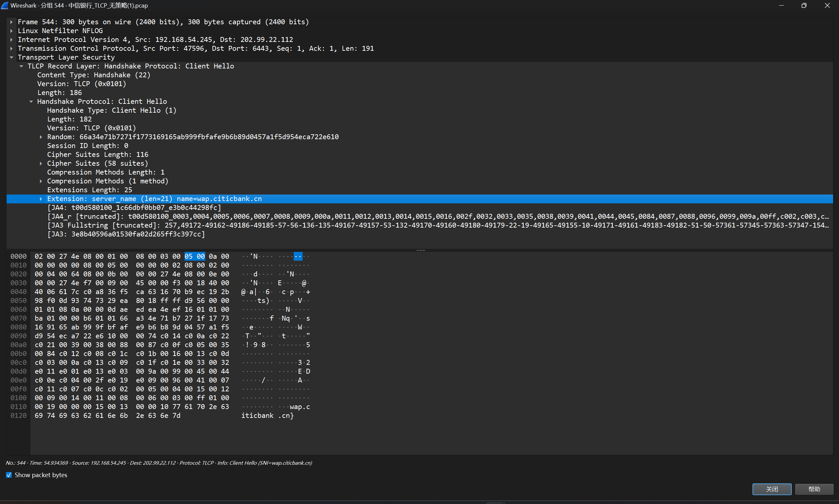Expand Compression Methods (1 method)
839x504 pixels.
coord(41,181)
